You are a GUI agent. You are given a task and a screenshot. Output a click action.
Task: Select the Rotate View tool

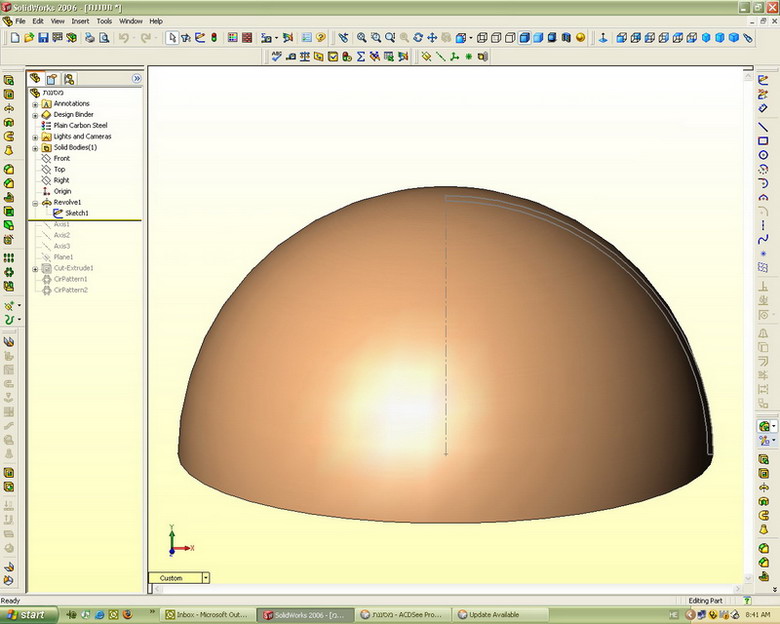point(418,38)
